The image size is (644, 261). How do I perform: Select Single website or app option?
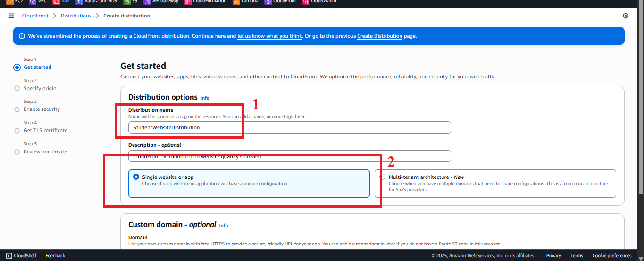(x=249, y=183)
